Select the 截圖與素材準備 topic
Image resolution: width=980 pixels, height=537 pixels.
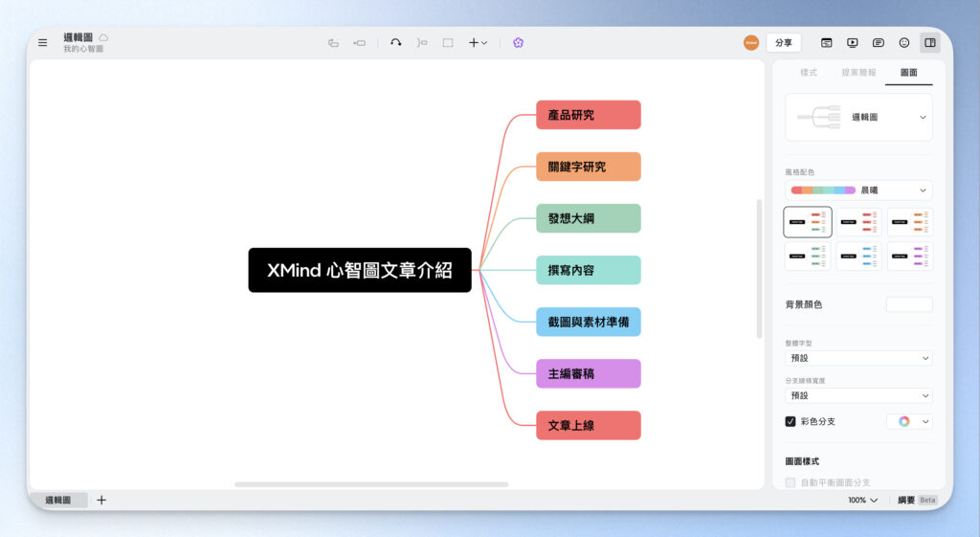tap(589, 322)
